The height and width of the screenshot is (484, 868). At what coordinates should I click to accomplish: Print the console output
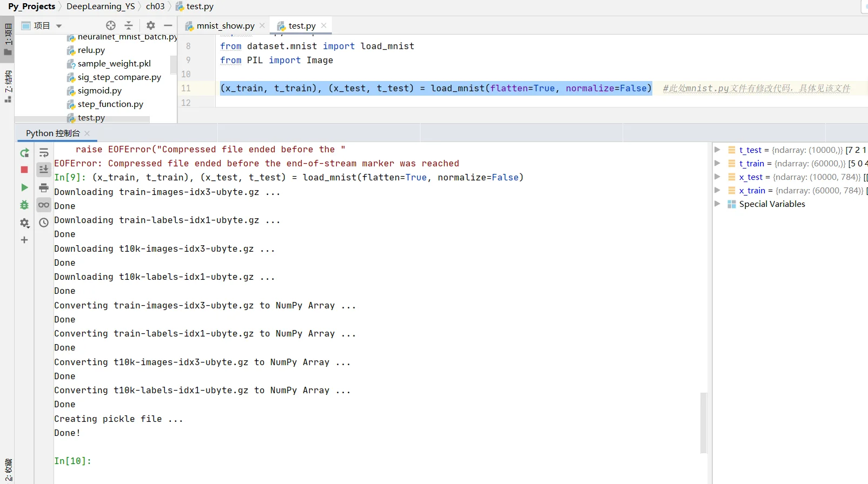[x=44, y=187]
